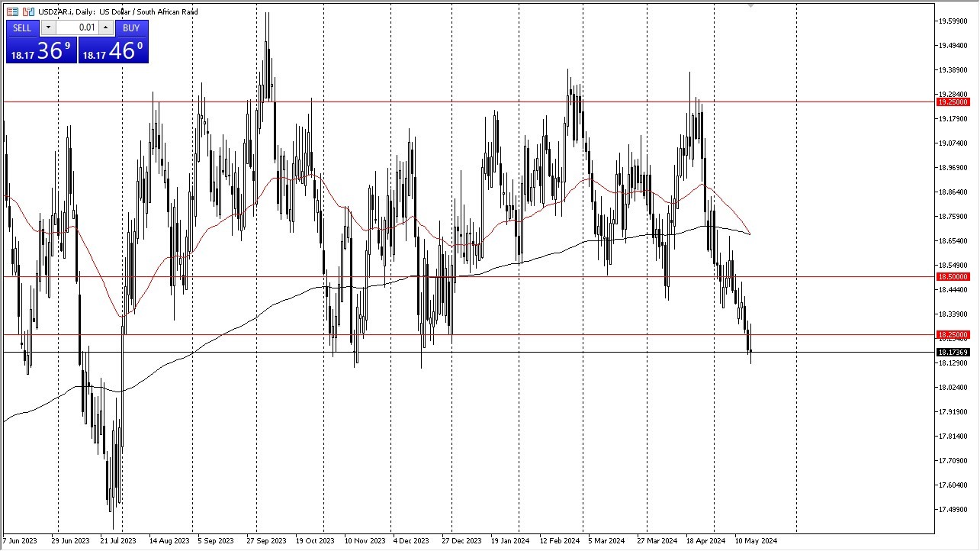Increase trade volume with the up arrow
Image resolution: width=980 pixels, height=551 pixels.
click(x=106, y=28)
